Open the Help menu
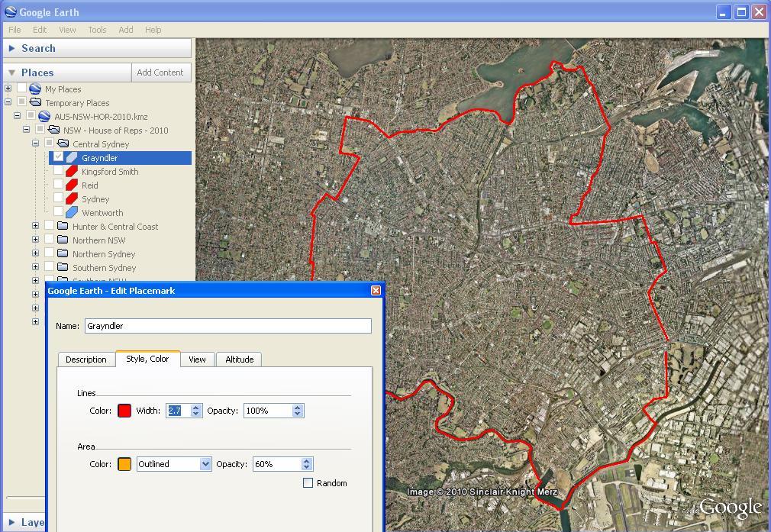This screenshot has height=532, width=771. [153, 30]
